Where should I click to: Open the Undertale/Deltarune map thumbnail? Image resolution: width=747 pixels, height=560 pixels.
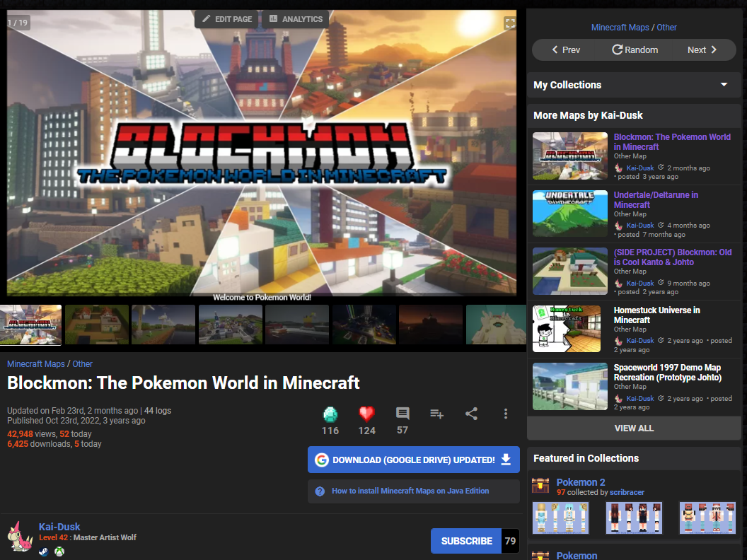(x=569, y=212)
